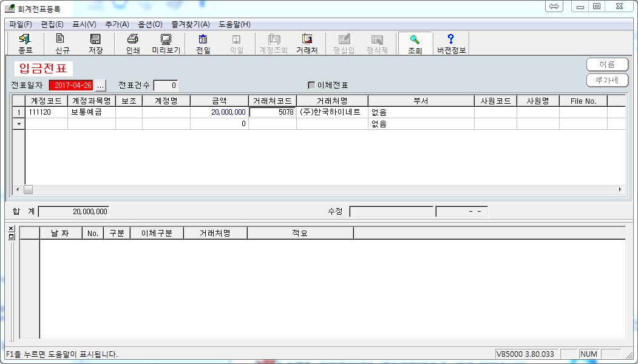The height and width of the screenshot is (364, 638).
Task: Click the 부가세 button
Action: (606, 80)
